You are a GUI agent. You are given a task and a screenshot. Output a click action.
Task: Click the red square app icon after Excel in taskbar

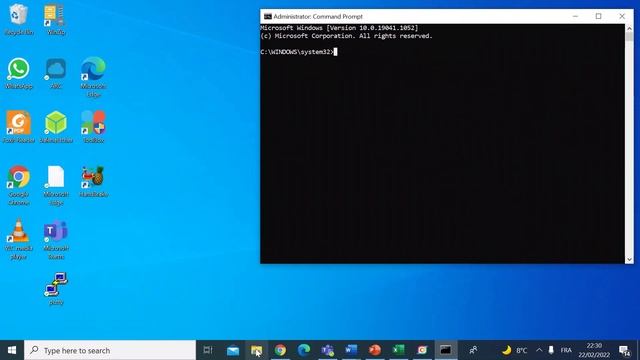click(422, 350)
